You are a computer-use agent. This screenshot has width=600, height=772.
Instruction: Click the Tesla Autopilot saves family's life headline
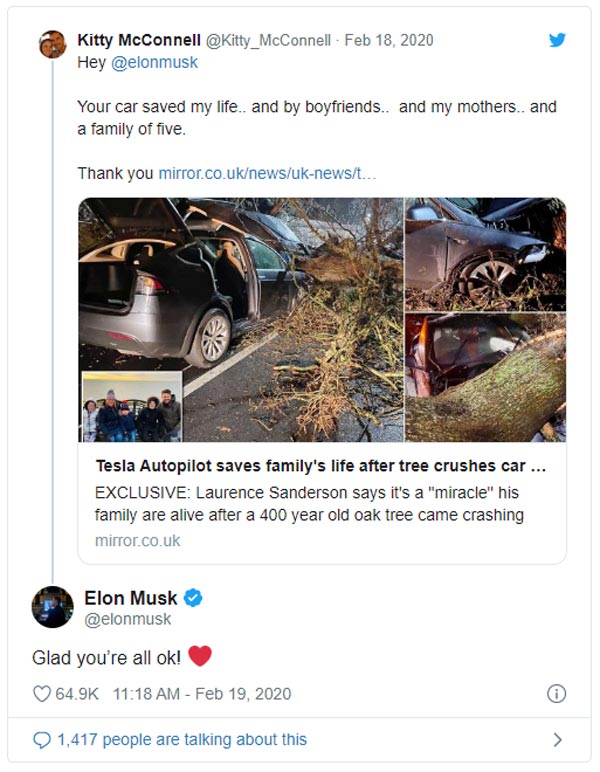(322, 466)
